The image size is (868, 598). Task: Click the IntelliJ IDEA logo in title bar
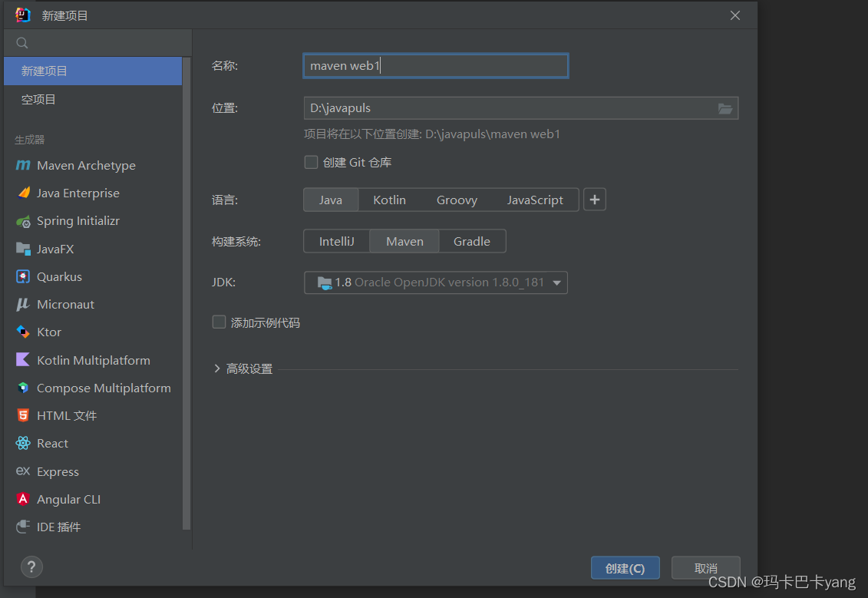tap(23, 15)
